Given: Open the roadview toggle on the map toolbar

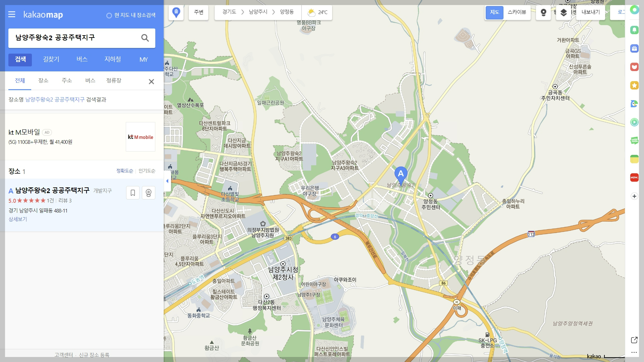Looking at the screenshot, I should pyautogui.click(x=543, y=12).
